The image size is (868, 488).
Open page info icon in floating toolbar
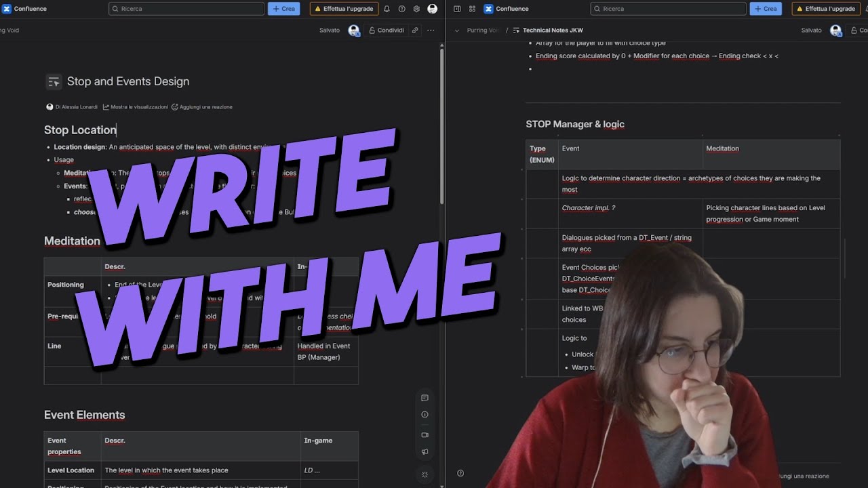click(425, 415)
